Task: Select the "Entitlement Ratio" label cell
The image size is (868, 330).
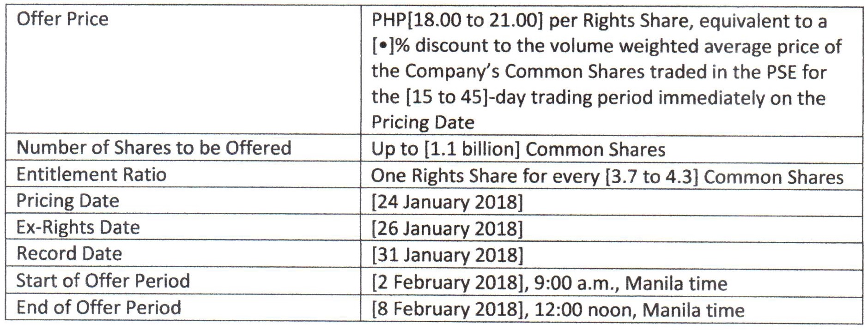Action: click(x=91, y=174)
